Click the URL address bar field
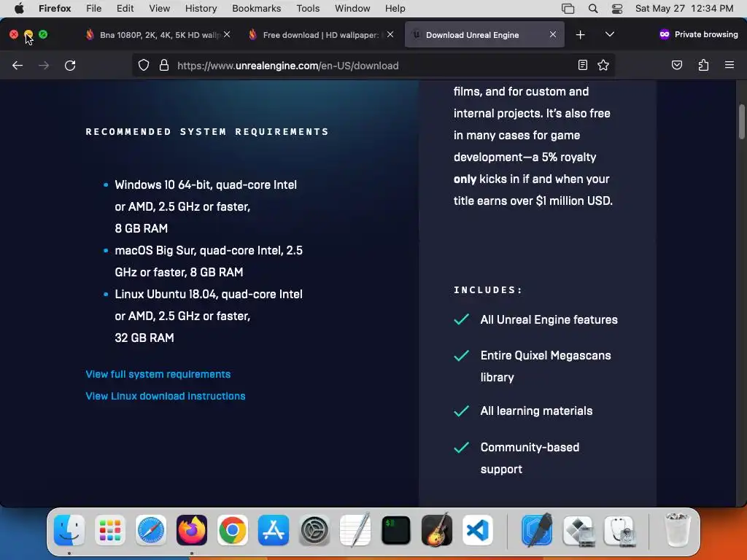 (374, 65)
